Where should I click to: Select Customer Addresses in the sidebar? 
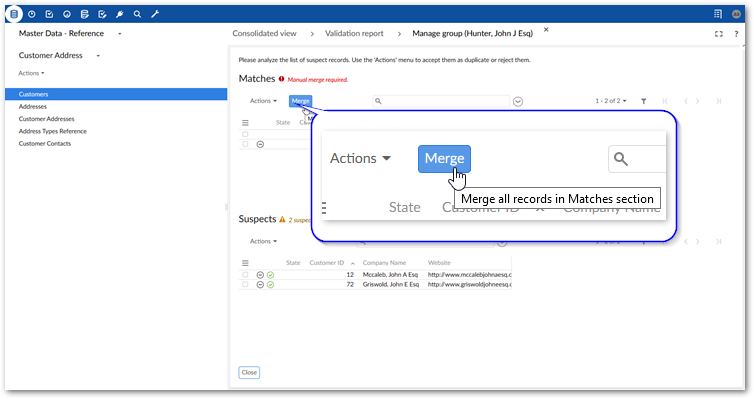(47, 119)
